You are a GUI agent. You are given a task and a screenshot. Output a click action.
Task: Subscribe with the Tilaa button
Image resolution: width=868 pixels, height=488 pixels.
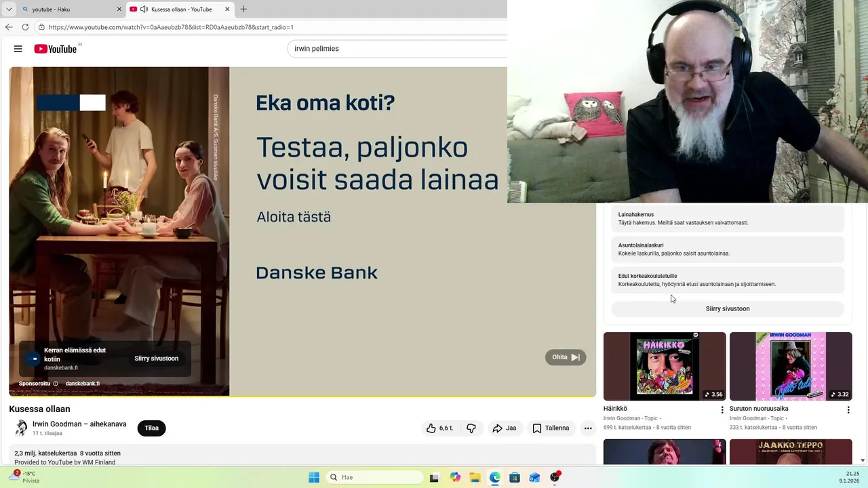tap(151, 428)
